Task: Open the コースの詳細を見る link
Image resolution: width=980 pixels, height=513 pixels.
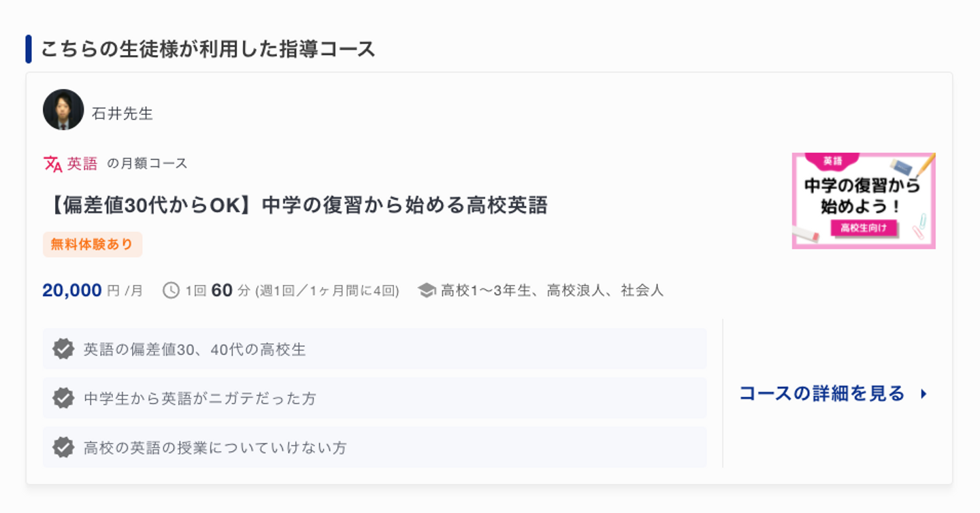Action: click(821, 393)
